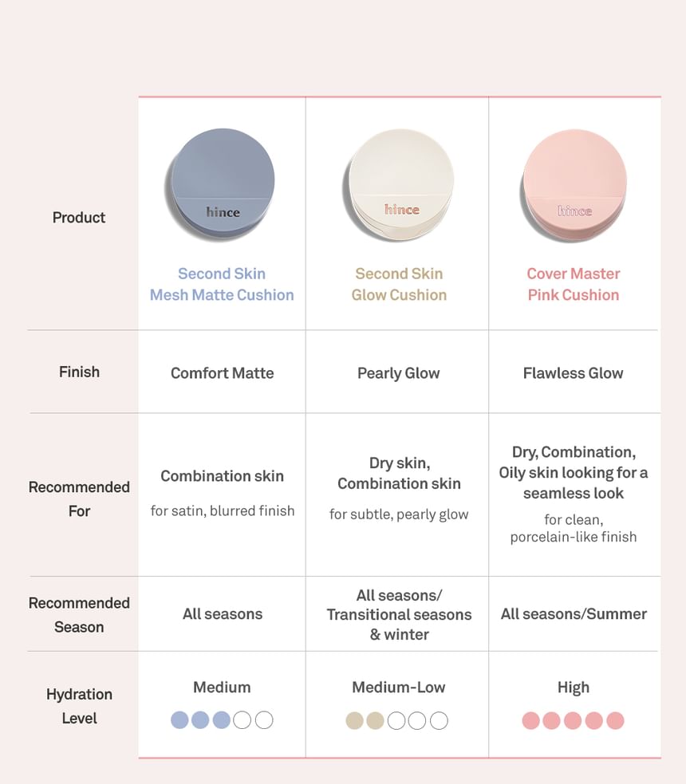
Task: Click last empty hydration dot under Medium-Low
Action: [x=439, y=721]
